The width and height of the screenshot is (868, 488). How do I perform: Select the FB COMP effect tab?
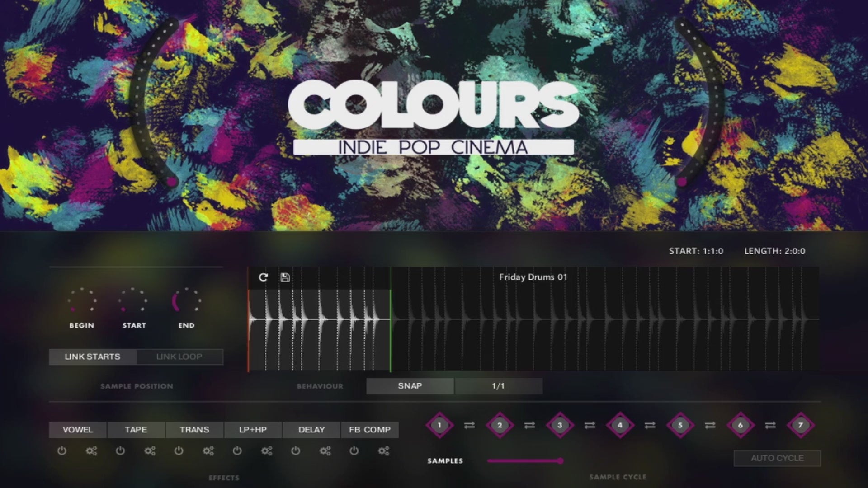click(x=370, y=430)
